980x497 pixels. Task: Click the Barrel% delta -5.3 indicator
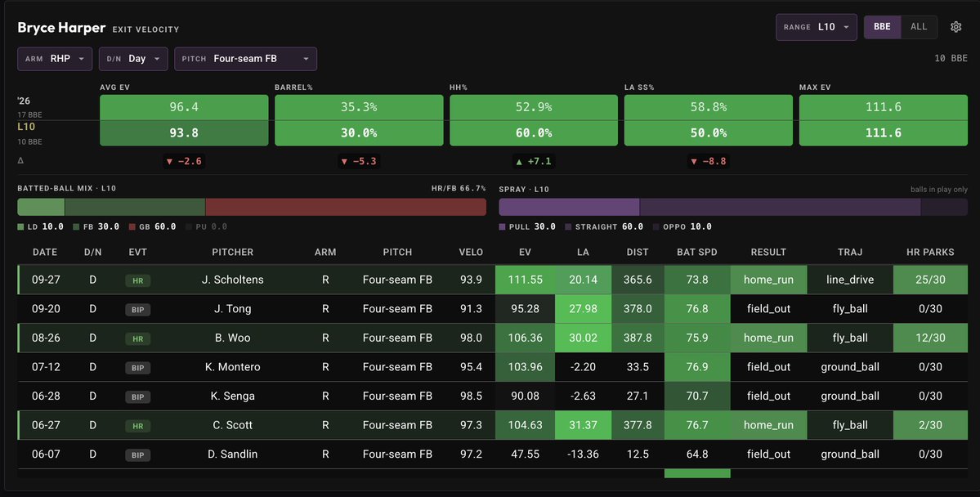pos(359,161)
